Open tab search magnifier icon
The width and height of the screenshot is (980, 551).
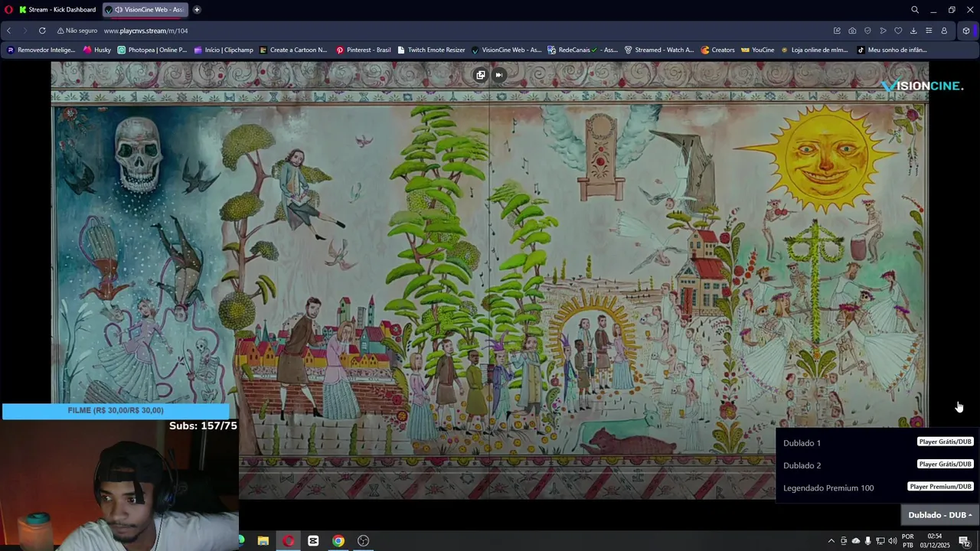pyautogui.click(x=915, y=10)
